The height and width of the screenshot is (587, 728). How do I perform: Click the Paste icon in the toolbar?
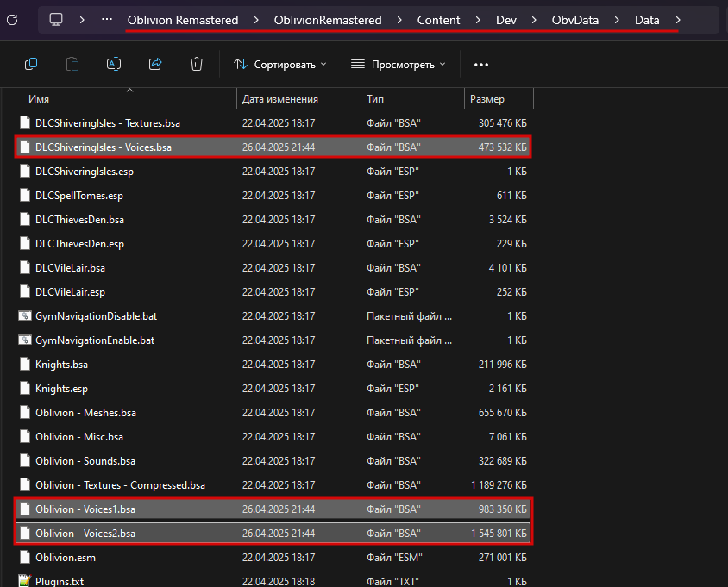click(72, 64)
